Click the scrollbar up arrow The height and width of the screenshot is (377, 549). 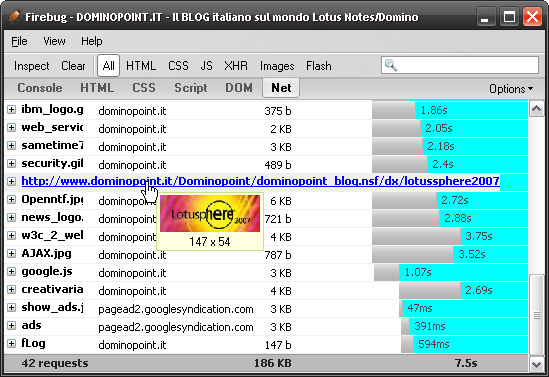(x=536, y=109)
